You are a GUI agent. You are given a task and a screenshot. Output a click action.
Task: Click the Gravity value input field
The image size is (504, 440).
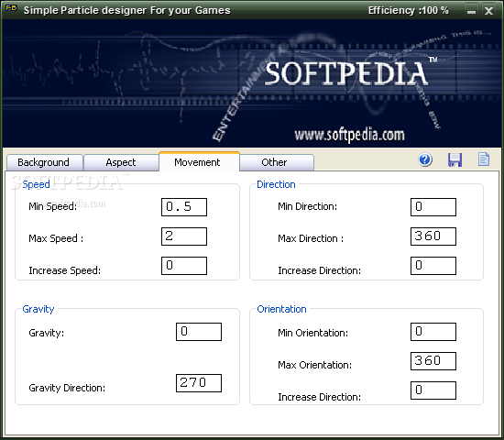[199, 332]
